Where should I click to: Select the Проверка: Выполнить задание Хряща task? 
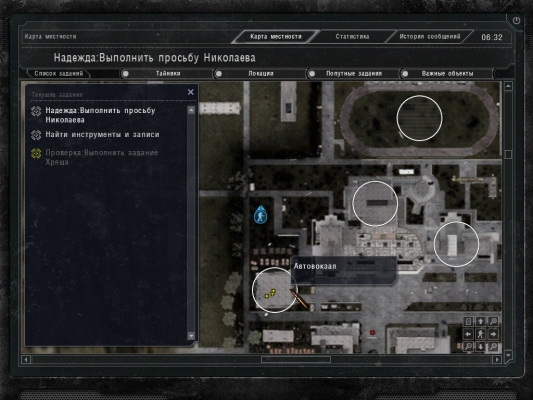(102, 157)
